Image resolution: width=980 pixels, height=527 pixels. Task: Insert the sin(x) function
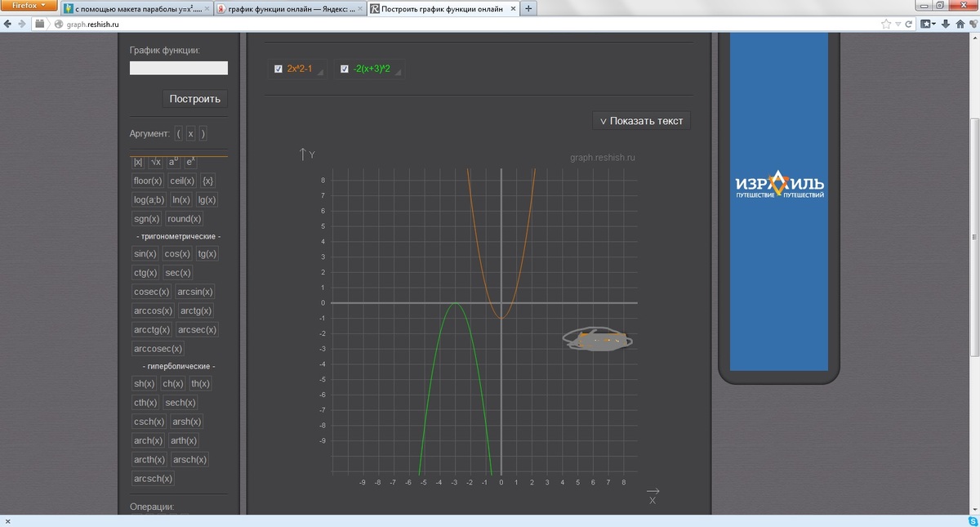[145, 254]
